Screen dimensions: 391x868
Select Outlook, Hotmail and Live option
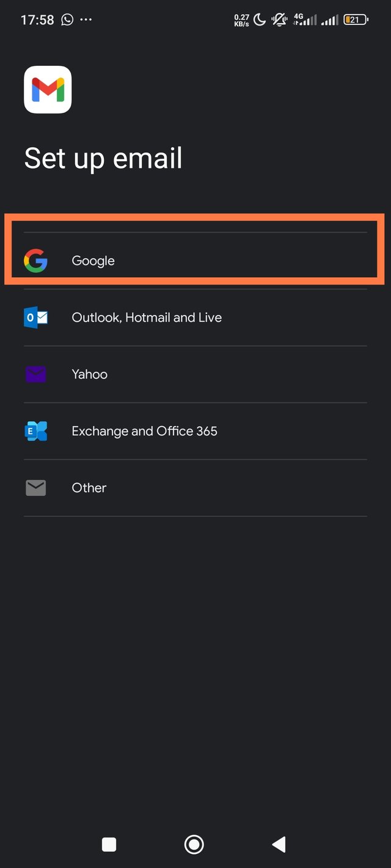(147, 317)
